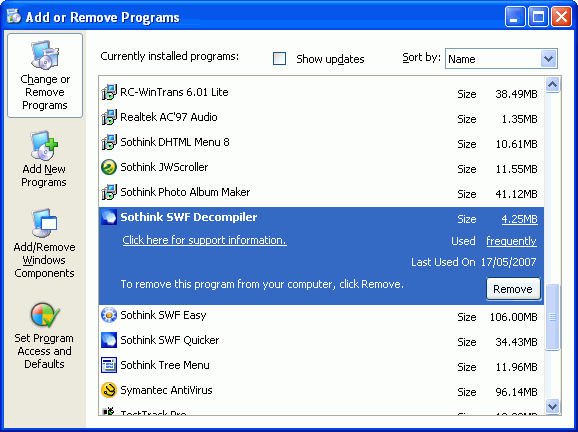Click the Remove button
The width and height of the screenshot is (578, 432).
click(513, 289)
